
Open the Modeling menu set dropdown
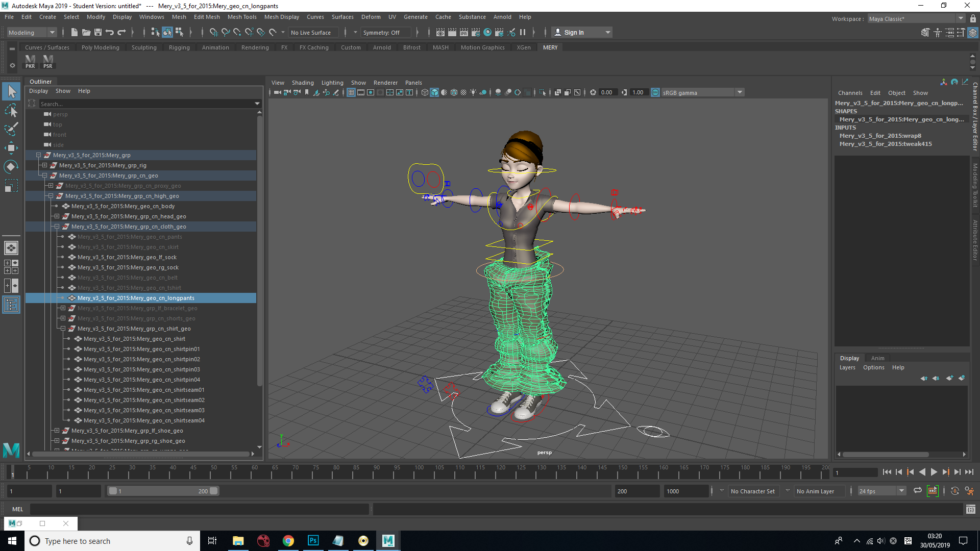tap(32, 32)
